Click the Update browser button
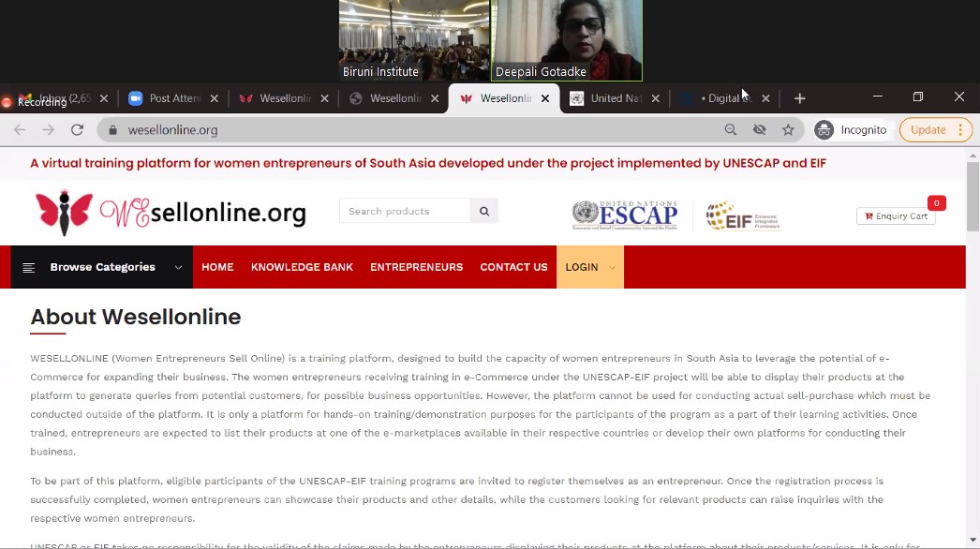This screenshot has width=980, height=549. [936, 130]
